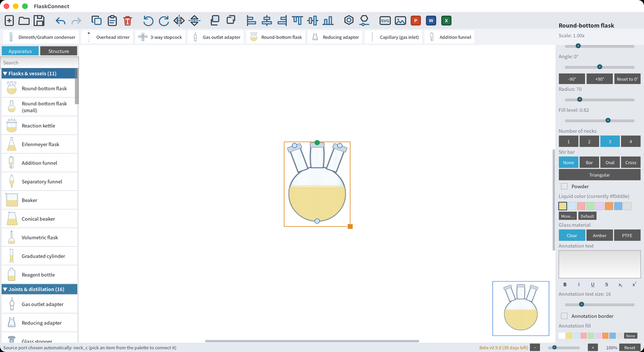Pick the orange liquid color swatch
Viewport: 644px width, 352px height.
tap(609, 206)
